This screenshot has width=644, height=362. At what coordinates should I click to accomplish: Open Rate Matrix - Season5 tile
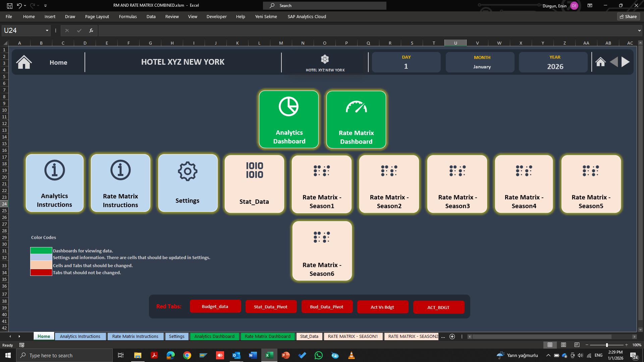click(x=591, y=184)
